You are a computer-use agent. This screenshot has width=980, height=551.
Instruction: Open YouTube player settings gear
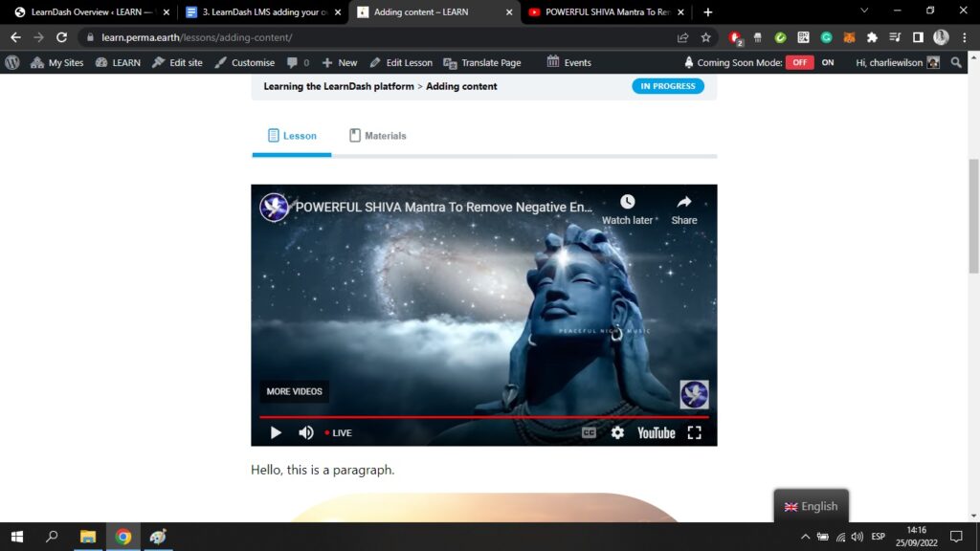tap(617, 432)
